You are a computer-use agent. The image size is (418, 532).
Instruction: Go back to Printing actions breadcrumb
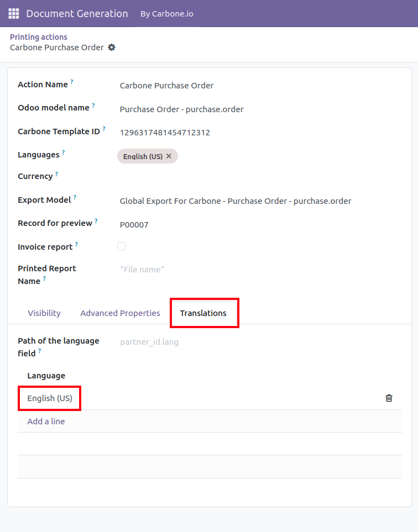point(38,37)
